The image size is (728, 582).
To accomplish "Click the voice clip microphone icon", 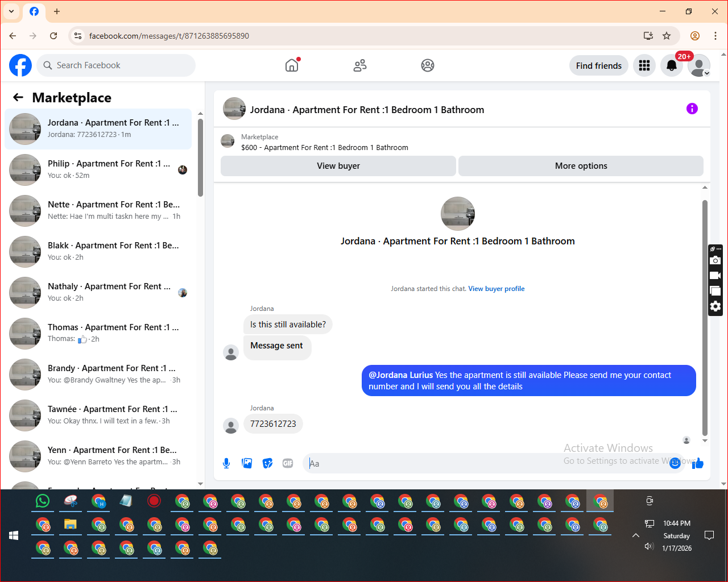I will [x=226, y=463].
